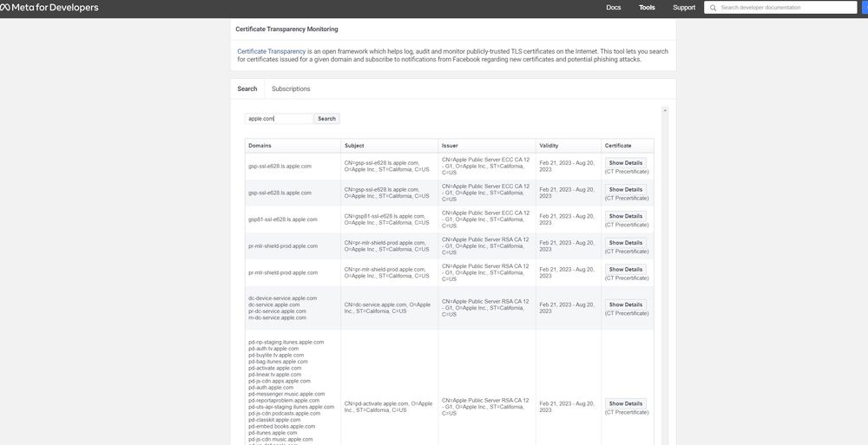Show Details for pd-activate.apple.com certificate

coord(625,403)
